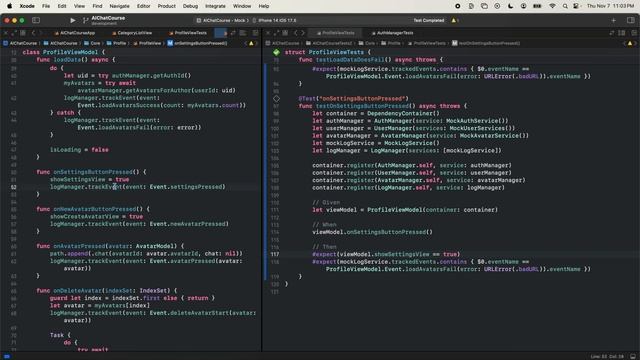Open left editor Adjust Editor Options
This screenshot has width=640, height=360.
click(243, 33)
